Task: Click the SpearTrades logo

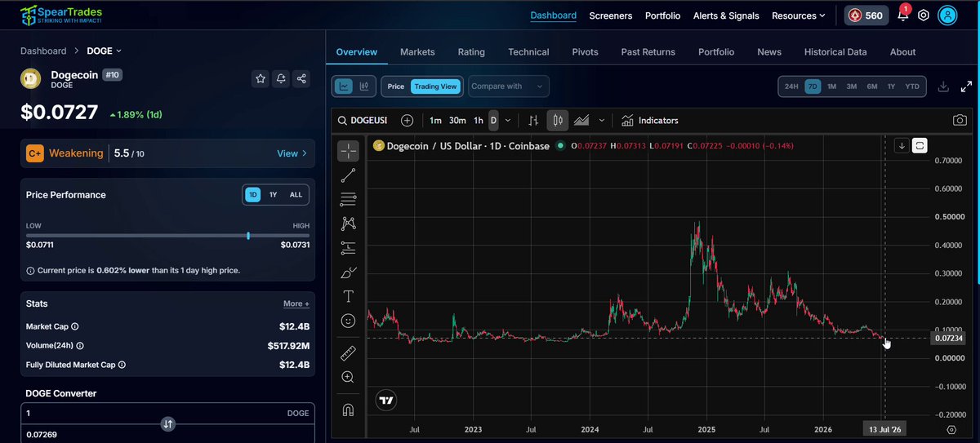Action: coord(61,15)
